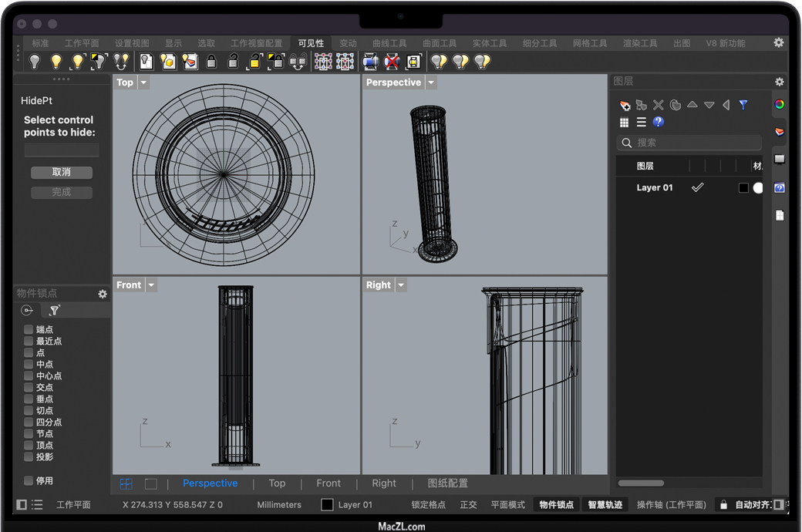Image resolution: width=802 pixels, height=532 pixels.
Task: Open the layers panel help icon
Action: tap(658, 122)
